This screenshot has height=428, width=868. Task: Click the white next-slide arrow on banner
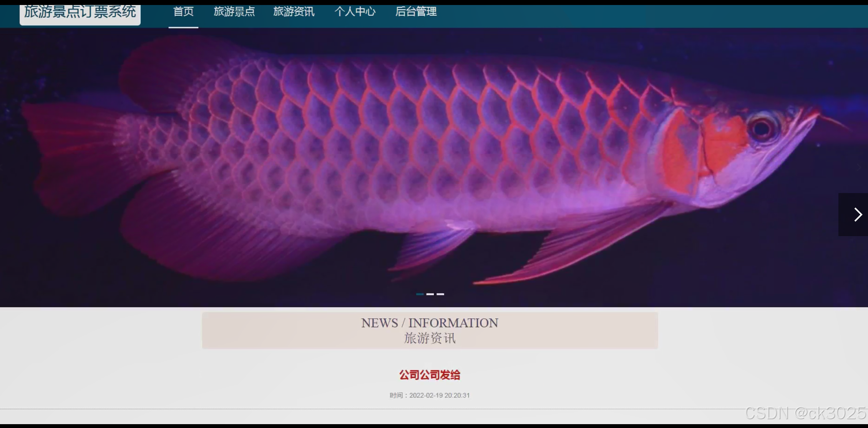(x=858, y=215)
